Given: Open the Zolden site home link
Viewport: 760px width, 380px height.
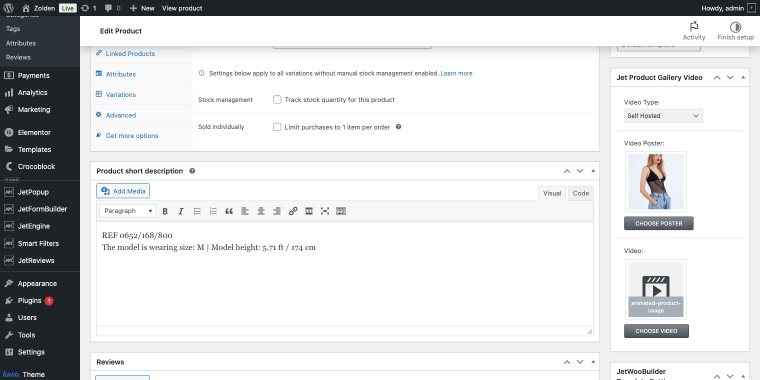Looking at the screenshot, I should coord(39,8).
